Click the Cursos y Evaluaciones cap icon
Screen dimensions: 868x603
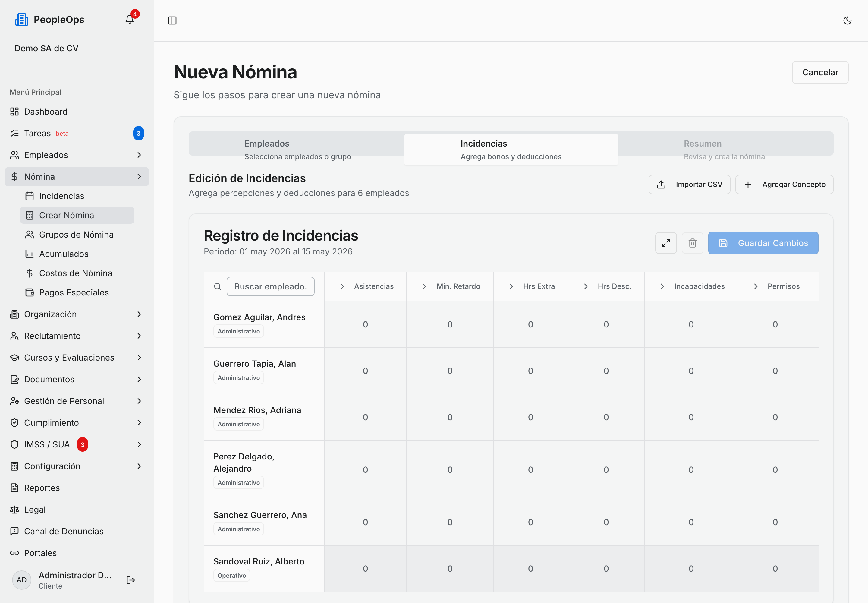pyautogui.click(x=14, y=358)
